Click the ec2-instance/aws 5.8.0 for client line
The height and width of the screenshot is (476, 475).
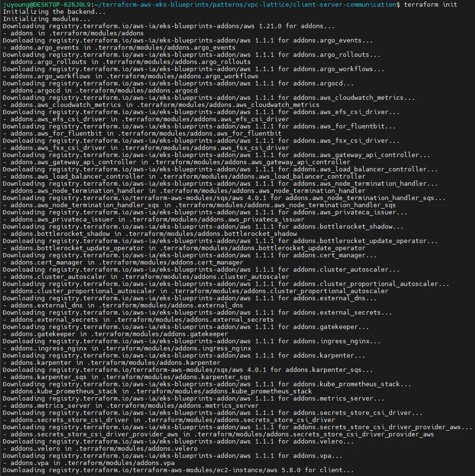coord(178,470)
